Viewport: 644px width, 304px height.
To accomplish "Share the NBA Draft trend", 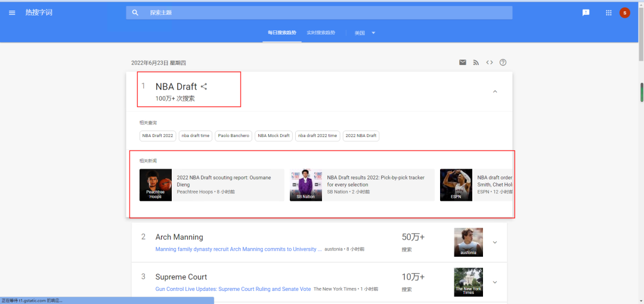I will tap(204, 87).
